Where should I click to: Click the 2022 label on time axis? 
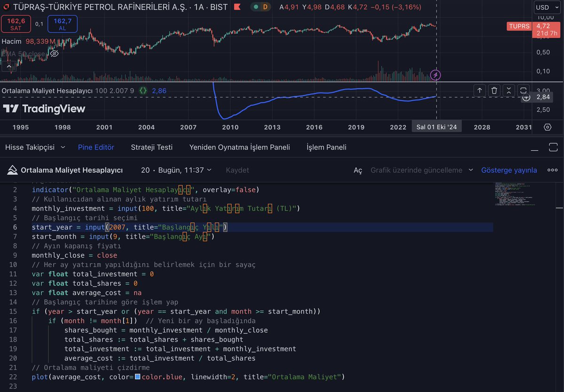pyautogui.click(x=398, y=127)
